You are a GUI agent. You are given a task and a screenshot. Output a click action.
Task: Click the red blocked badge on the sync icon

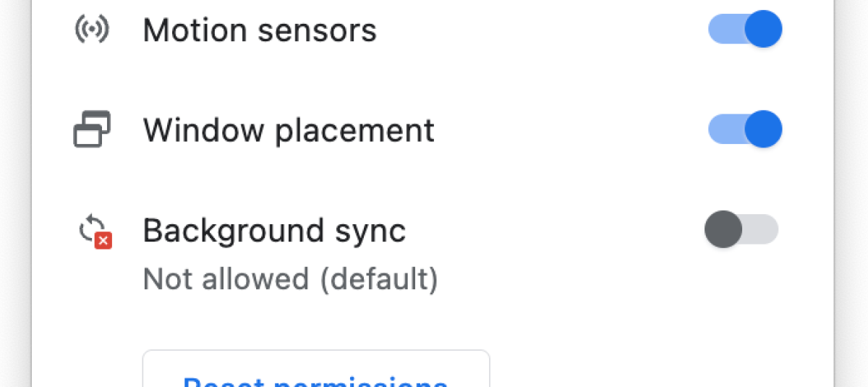click(103, 241)
